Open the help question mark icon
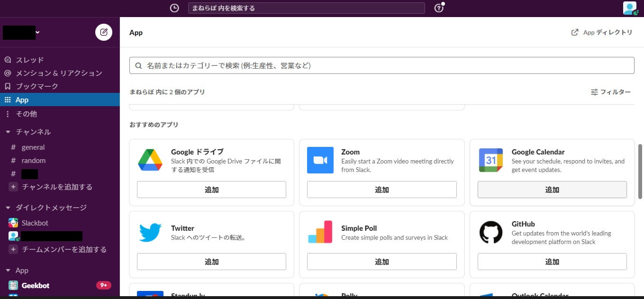This screenshot has width=644, height=299. click(x=439, y=8)
